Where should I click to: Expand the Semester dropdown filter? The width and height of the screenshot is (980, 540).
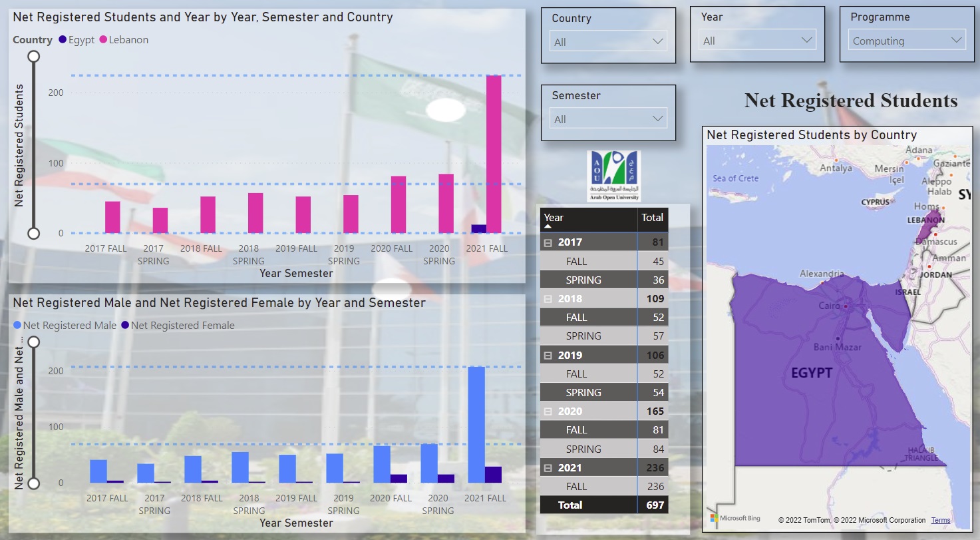point(609,119)
